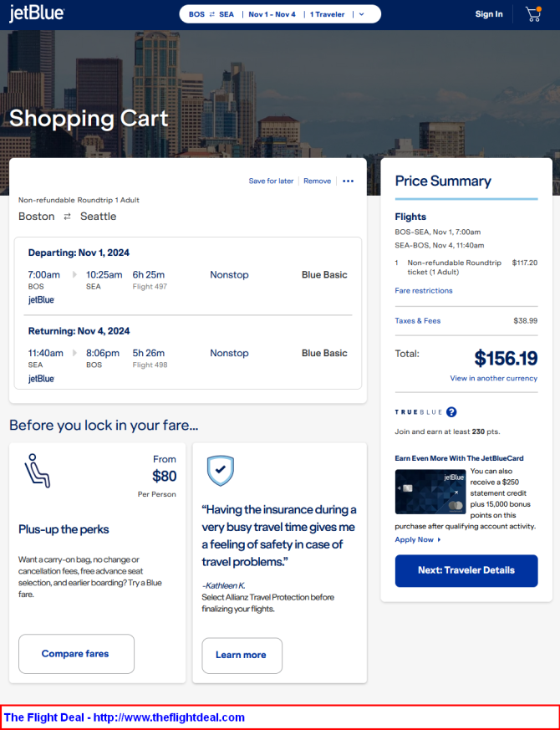Click the round-trip arrows between Boston and Seattle
Image resolution: width=560 pixels, height=730 pixels.
[68, 217]
